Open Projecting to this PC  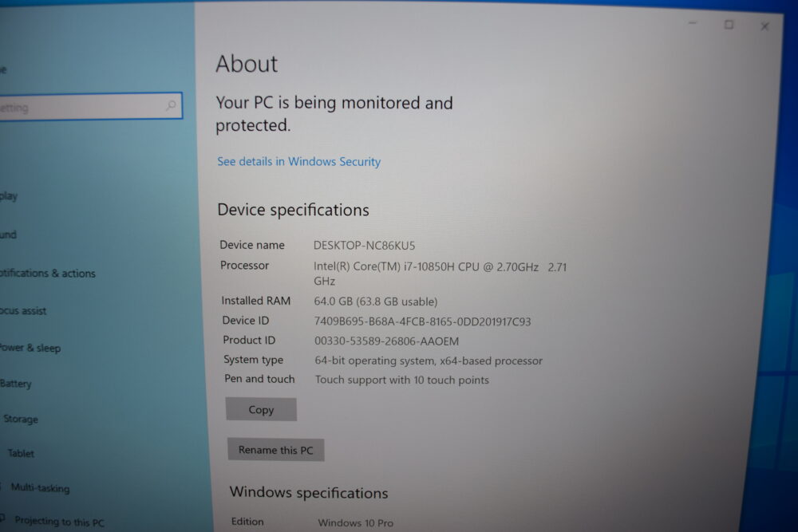pos(59,522)
